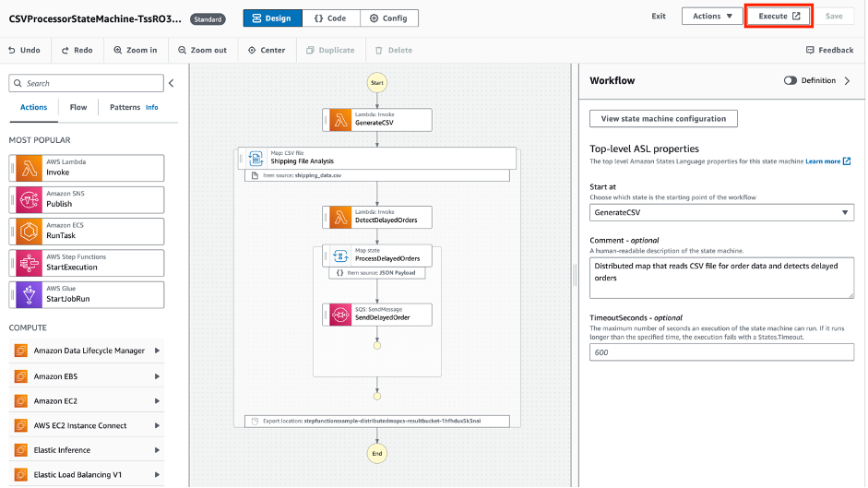
Task: Expand the Elastic Inference category
Action: point(157,450)
